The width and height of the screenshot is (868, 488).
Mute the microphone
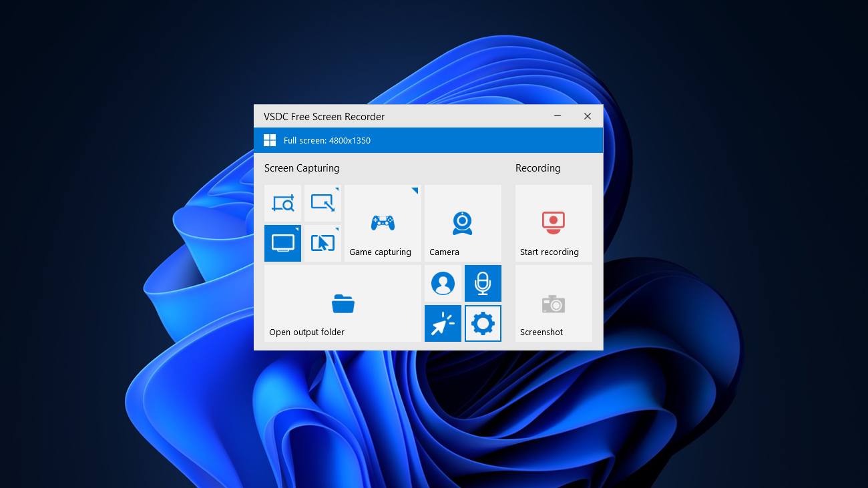click(x=483, y=283)
